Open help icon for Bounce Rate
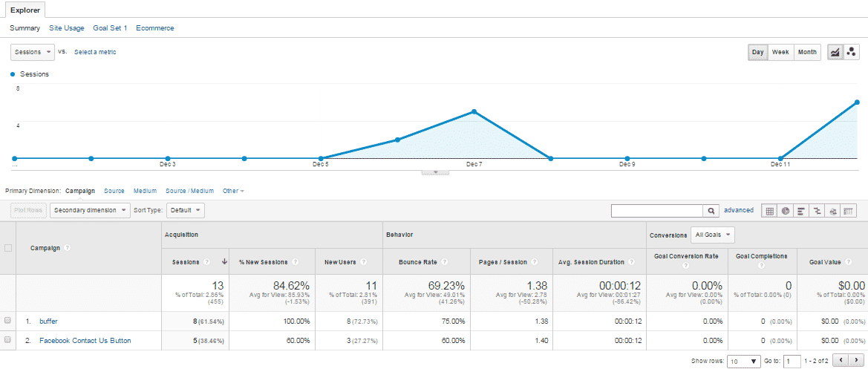Viewport: 868px width, 369px height. (x=445, y=261)
